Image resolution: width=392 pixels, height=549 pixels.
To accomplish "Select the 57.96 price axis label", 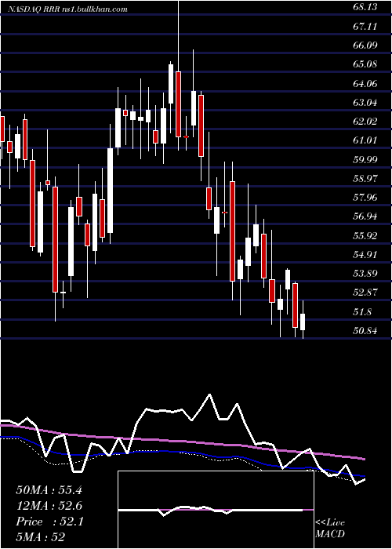I will tap(366, 197).
